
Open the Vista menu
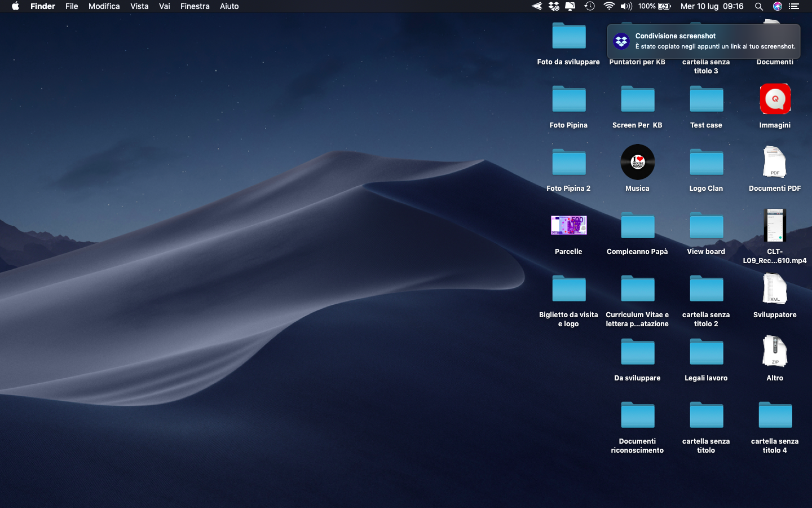pos(139,6)
